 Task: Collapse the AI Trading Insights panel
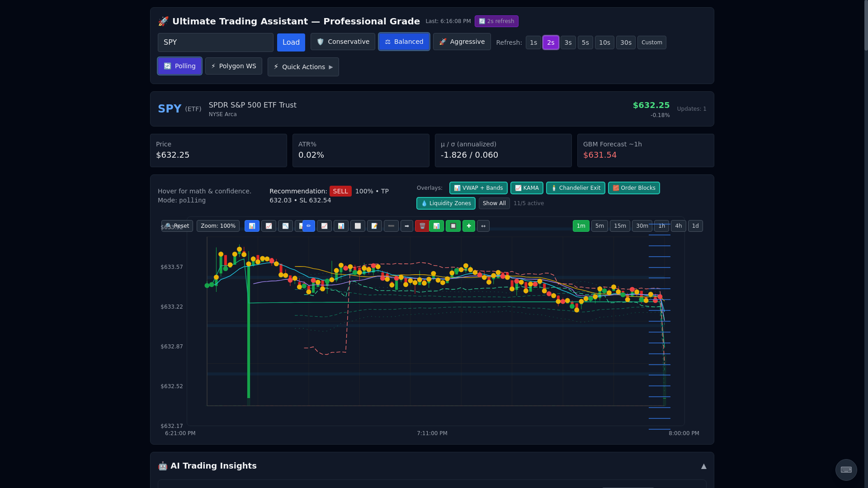[703, 466]
